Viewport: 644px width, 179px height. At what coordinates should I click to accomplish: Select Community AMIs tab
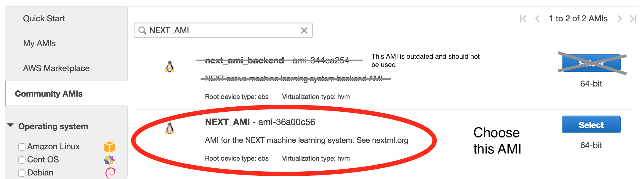pyautogui.click(x=66, y=94)
